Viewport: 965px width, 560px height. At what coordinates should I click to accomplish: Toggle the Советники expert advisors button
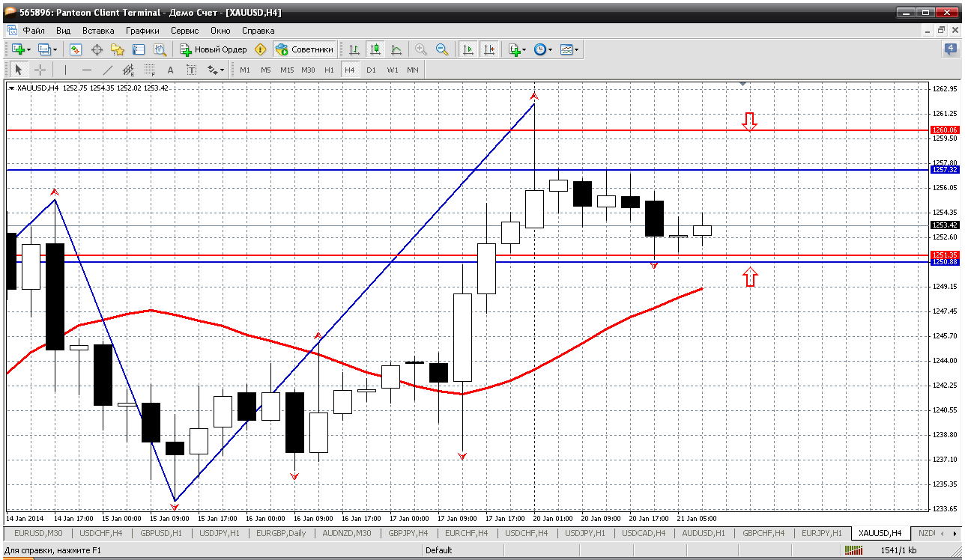304,49
